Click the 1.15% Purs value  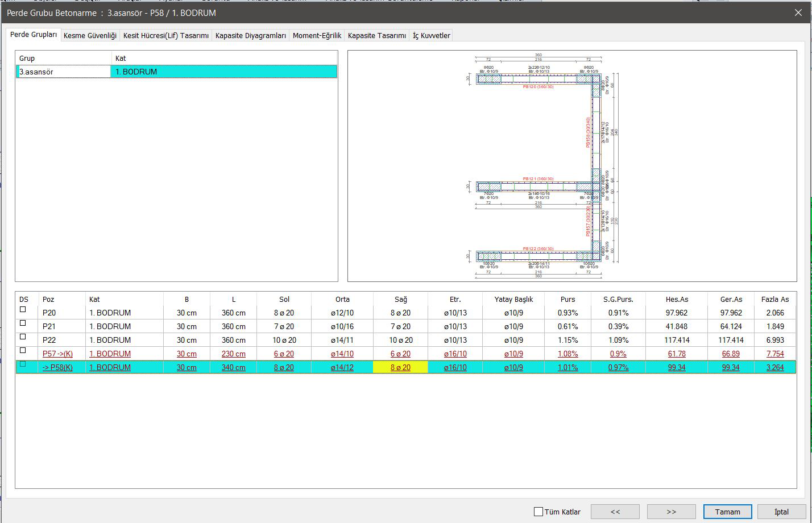tap(567, 340)
